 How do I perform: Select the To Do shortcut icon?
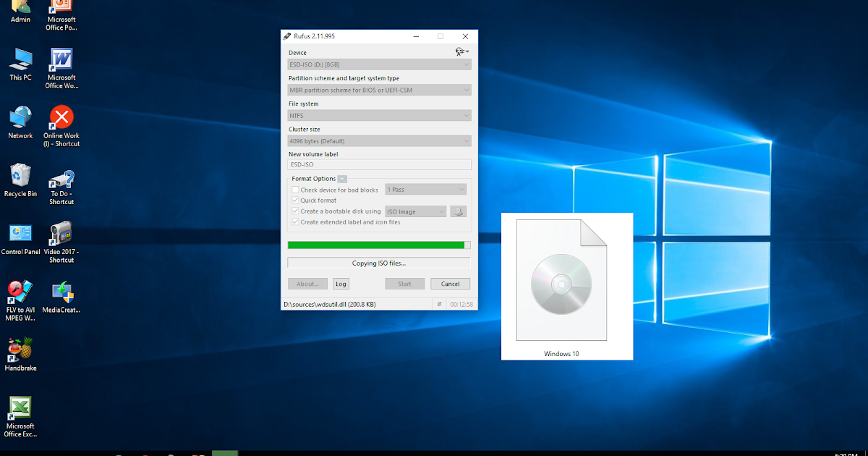click(61, 186)
